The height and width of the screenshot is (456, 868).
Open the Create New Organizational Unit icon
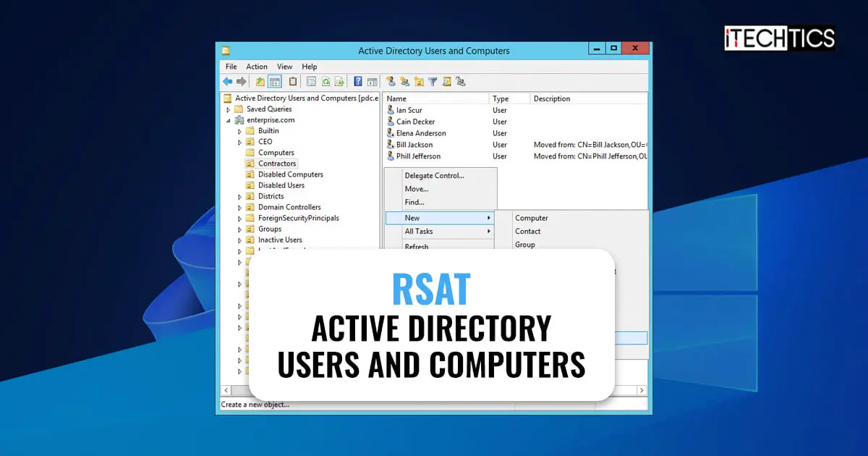click(420, 81)
